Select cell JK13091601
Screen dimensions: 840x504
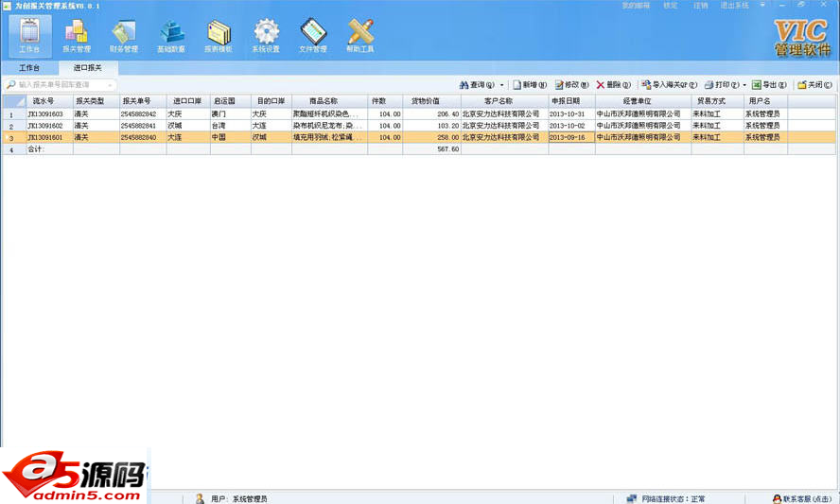click(x=49, y=138)
